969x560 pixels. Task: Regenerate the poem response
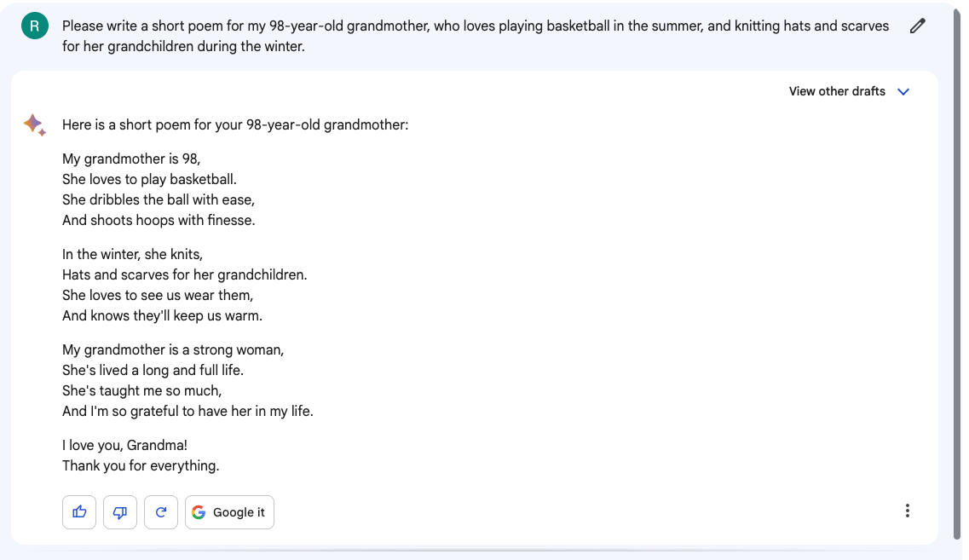[161, 511]
